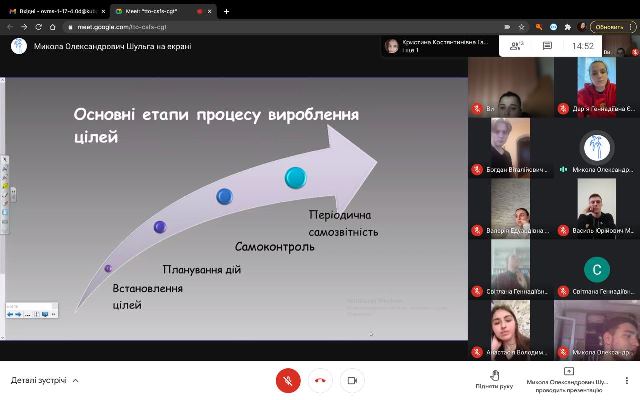640x400 pixels.
Task: Close the Gmail browser tab
Action: pyautogui.click(x=103, y=11)
